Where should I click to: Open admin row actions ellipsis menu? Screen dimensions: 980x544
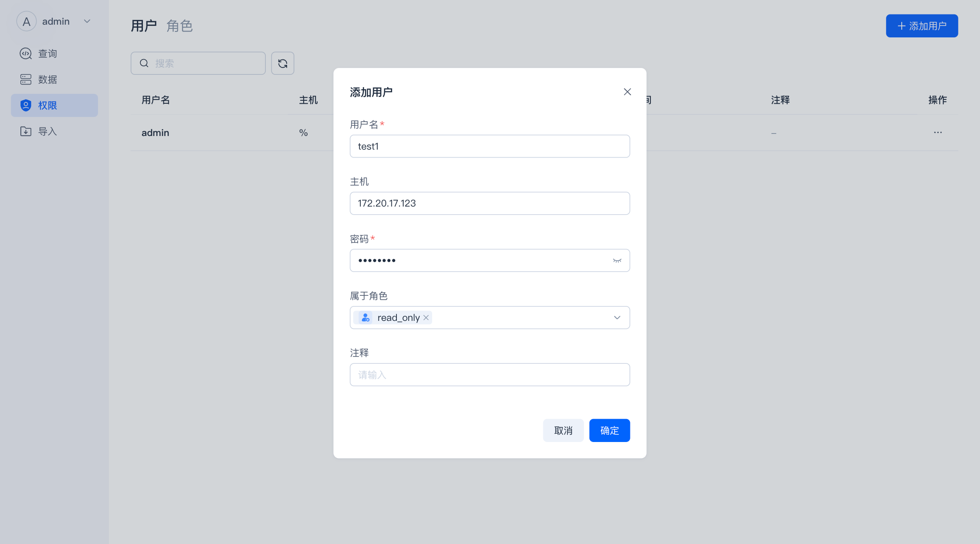click(x=937, y=133)
